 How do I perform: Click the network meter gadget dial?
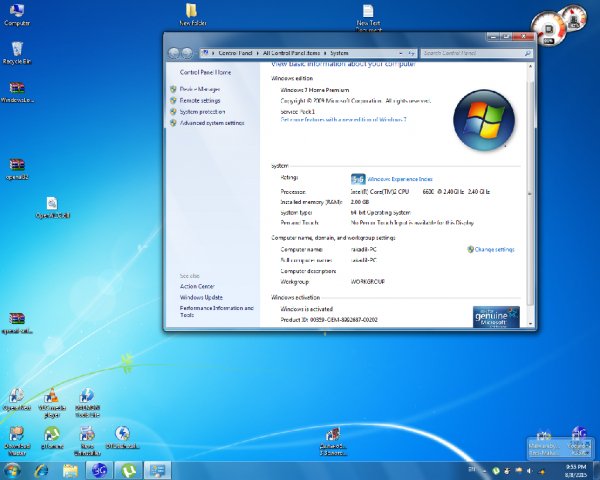tap(574, 17)
